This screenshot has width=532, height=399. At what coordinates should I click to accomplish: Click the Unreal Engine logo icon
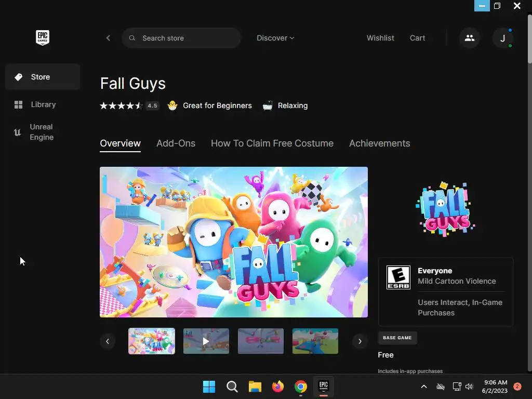tap(17, 132)
